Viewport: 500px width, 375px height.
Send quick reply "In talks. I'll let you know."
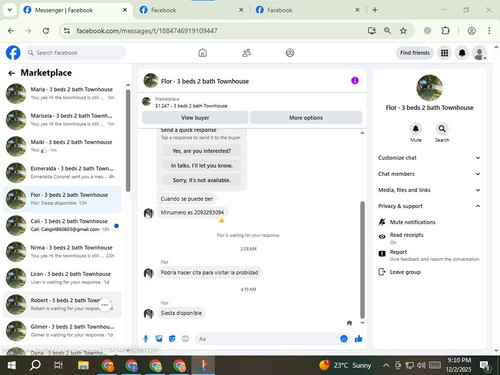(202, 166)
